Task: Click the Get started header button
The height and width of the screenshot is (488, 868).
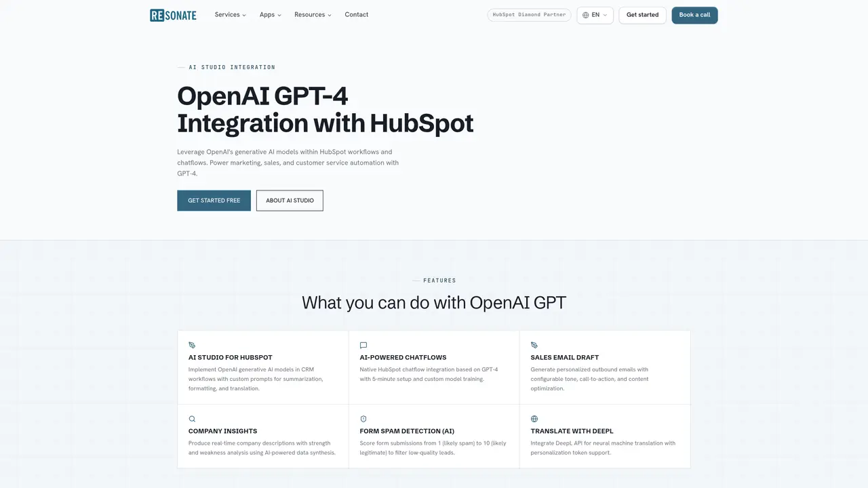Action: click(x=642, y=15)
